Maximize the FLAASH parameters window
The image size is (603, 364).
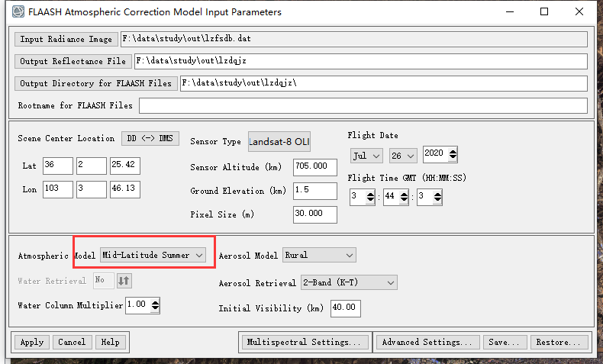[x=544, y=11]
